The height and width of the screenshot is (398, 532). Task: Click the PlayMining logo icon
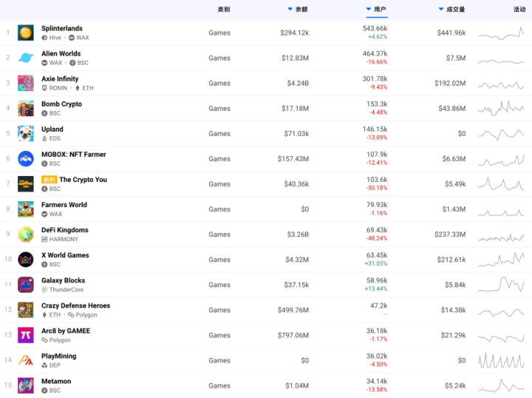(26, 360)
